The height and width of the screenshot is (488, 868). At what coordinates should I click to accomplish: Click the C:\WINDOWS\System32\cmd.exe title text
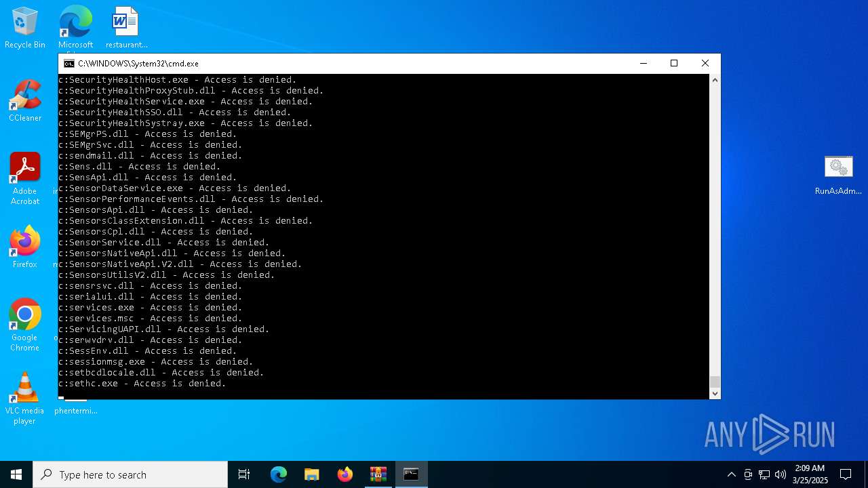138,64
